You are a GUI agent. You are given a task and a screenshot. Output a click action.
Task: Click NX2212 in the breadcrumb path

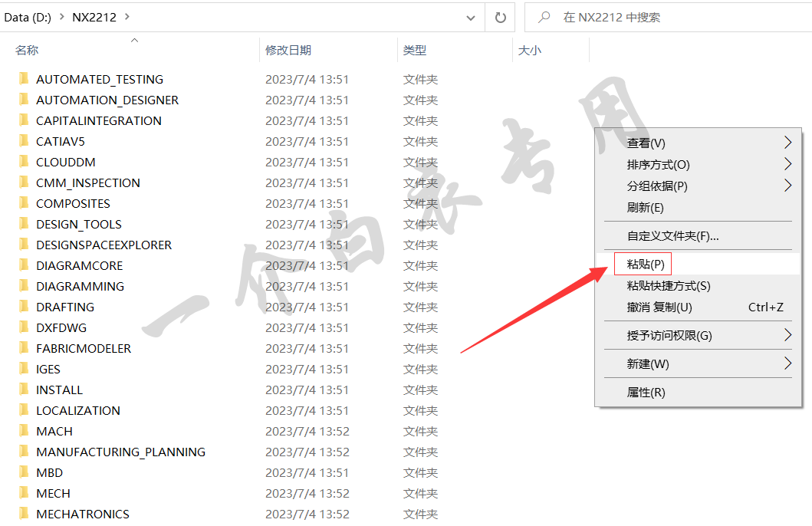tap(94, 17)
